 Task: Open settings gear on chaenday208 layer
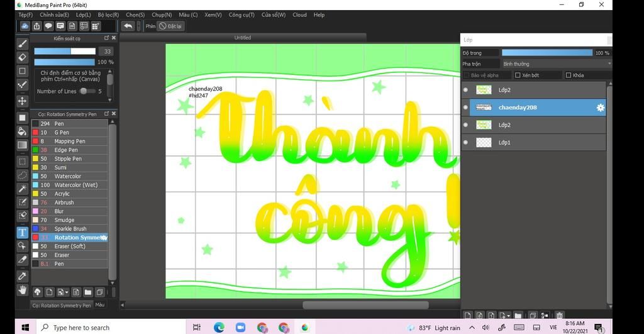coord(601,108)
